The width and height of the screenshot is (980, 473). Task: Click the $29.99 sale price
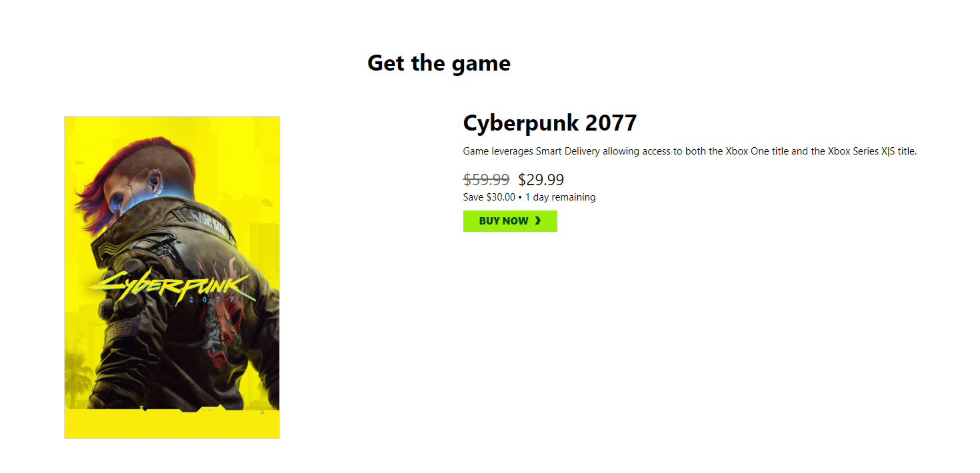coord(541,179)
